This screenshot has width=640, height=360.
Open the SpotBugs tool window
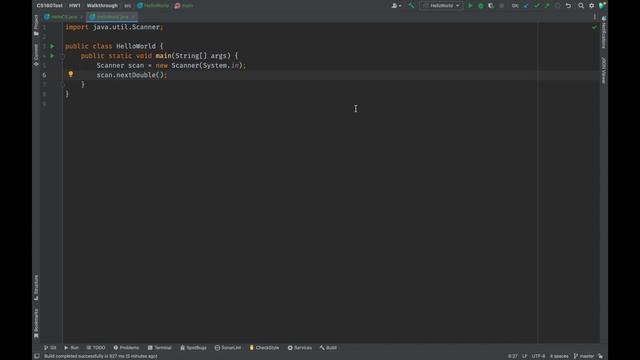point(193,348)
